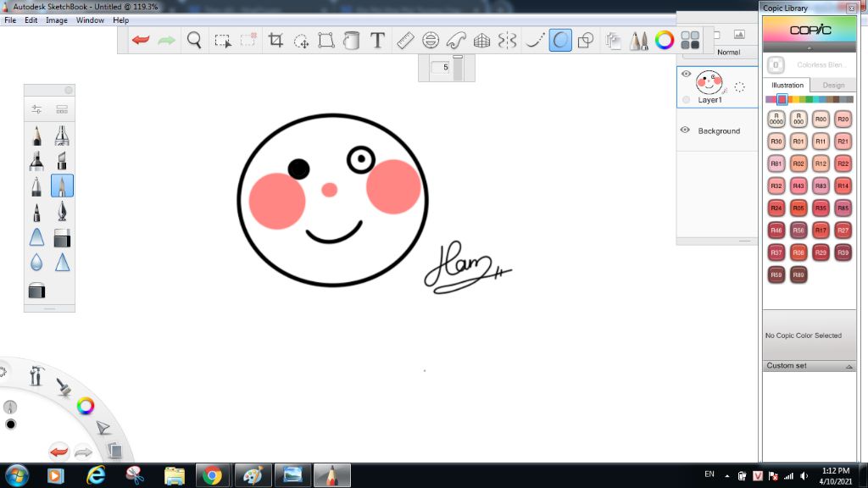Collapse the Copic banner arrow
868x488 pixels.
point(810,48)
